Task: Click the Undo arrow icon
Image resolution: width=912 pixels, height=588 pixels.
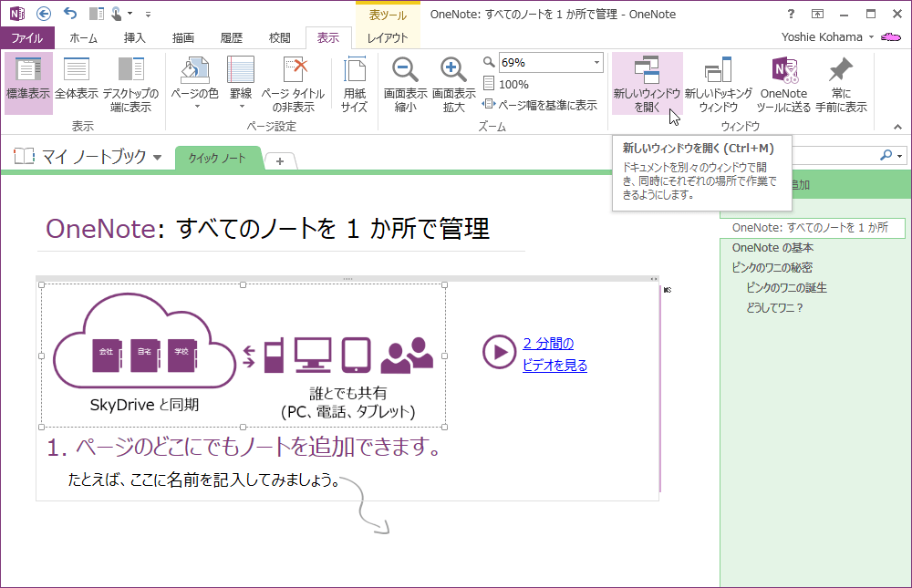Action: (70, 14)
